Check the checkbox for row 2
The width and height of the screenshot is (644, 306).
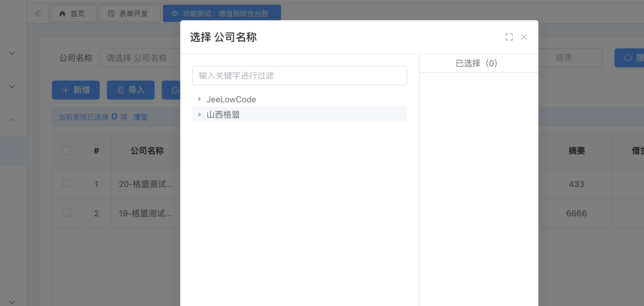click(67, 212)
